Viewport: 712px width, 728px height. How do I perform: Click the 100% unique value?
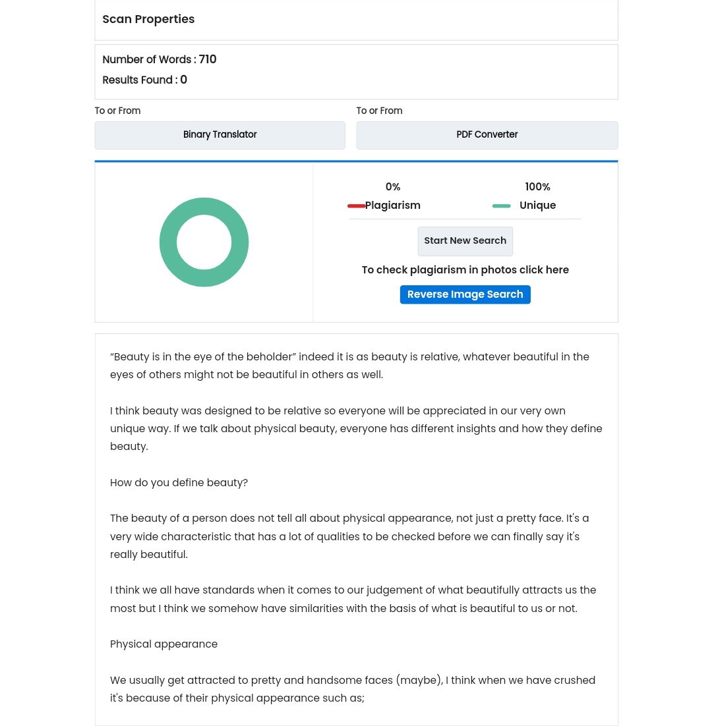pyautogui.click(x=537, y=186)
